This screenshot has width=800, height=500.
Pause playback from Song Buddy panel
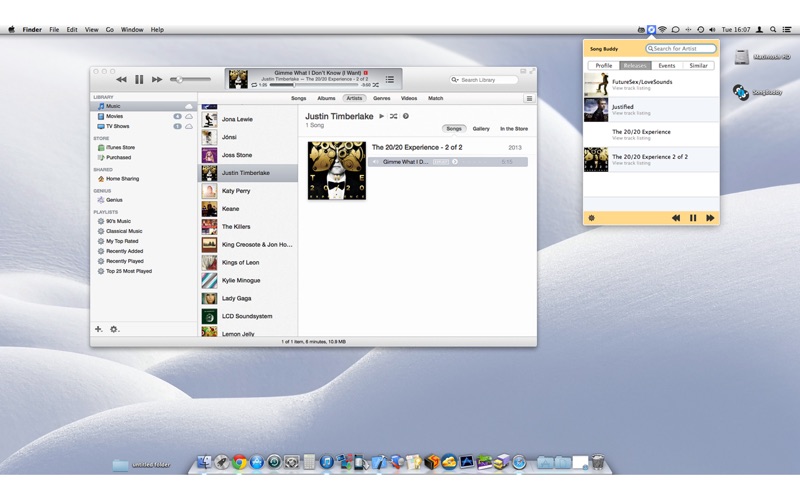tap(693, 218)
